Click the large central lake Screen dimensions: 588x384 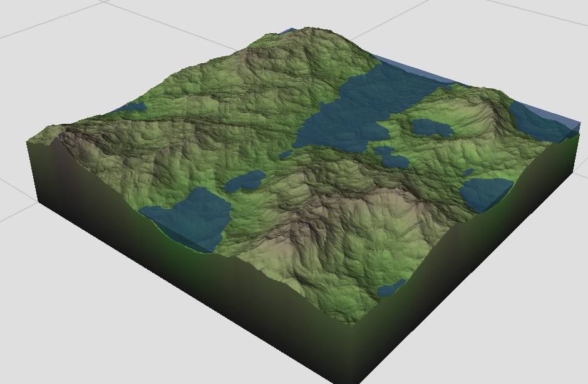click(x=360, y=113)
